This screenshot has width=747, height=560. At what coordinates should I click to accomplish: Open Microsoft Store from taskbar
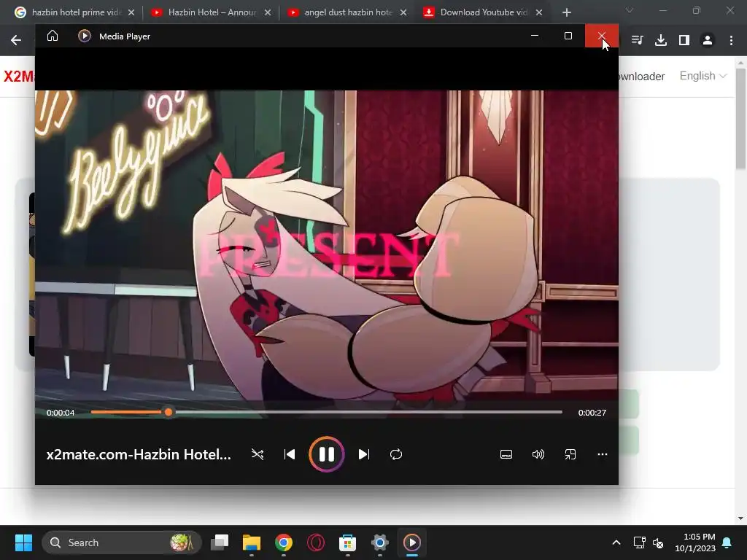click(x=348, y=542)
